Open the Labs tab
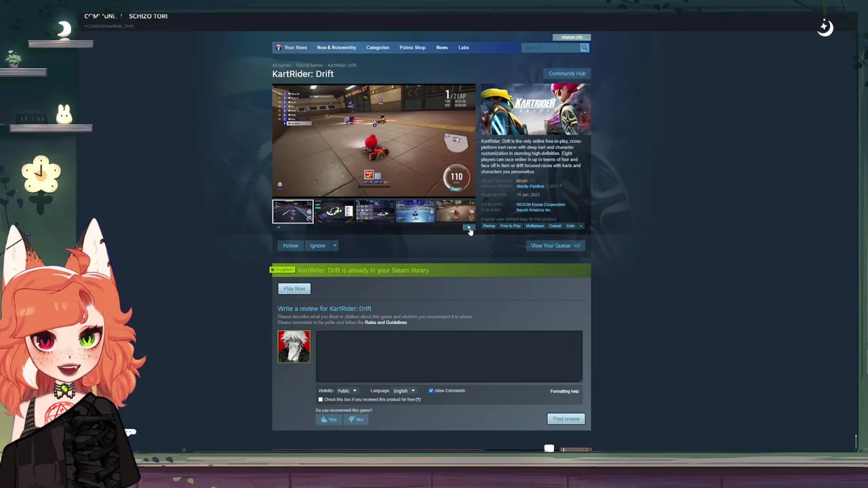 pyautogui.click(x=464, y=47)
